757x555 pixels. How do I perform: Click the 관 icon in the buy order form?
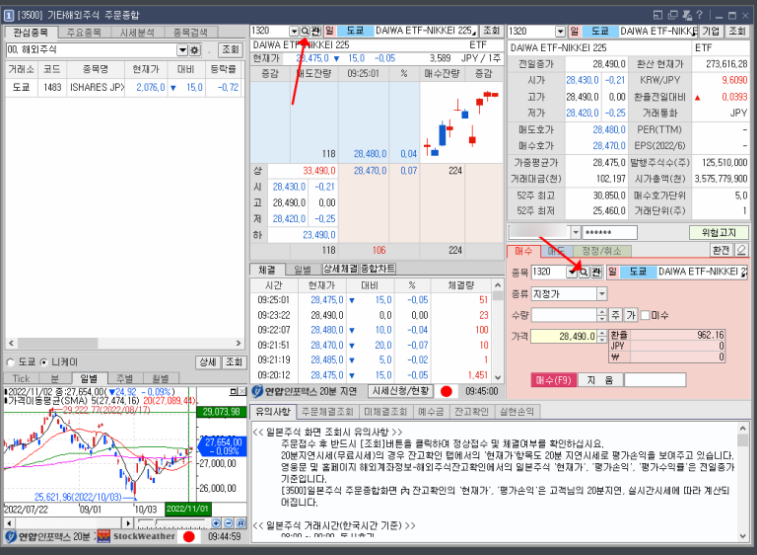pos(596,272)
